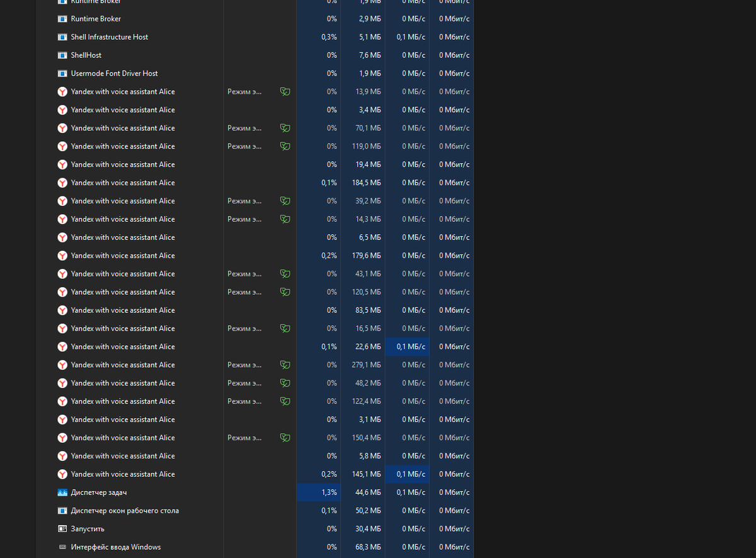Click the 179,6 МБ memory value
The width and height of the screenshot is (756, 558).
367,256
